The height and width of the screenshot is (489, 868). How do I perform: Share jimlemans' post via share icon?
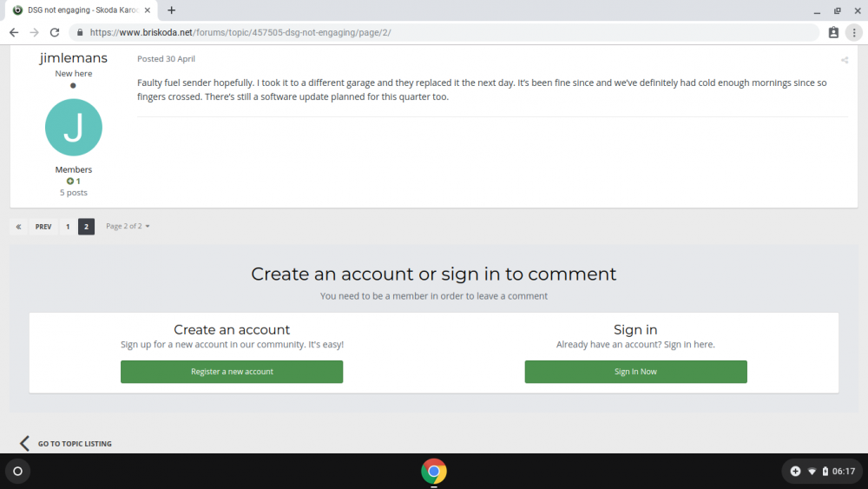click(845, 60)
